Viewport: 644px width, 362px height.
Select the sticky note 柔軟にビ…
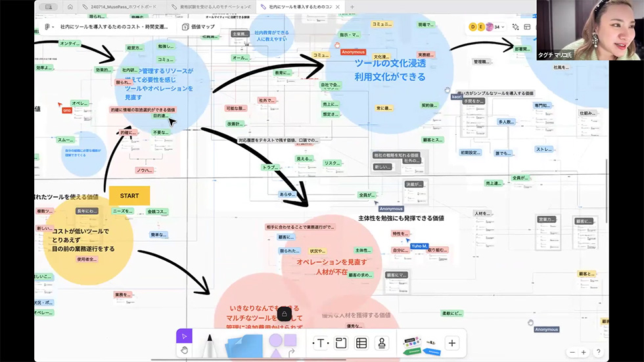452,313
